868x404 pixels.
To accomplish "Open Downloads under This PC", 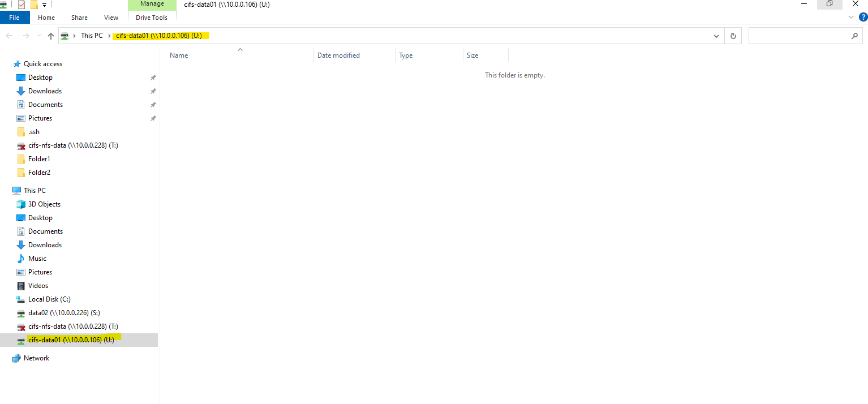I will 45,245.
